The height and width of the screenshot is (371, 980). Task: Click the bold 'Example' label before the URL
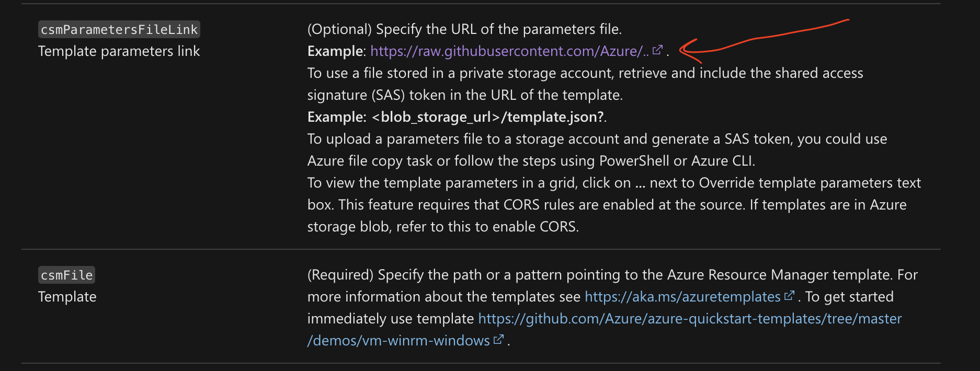coord(335,51)
